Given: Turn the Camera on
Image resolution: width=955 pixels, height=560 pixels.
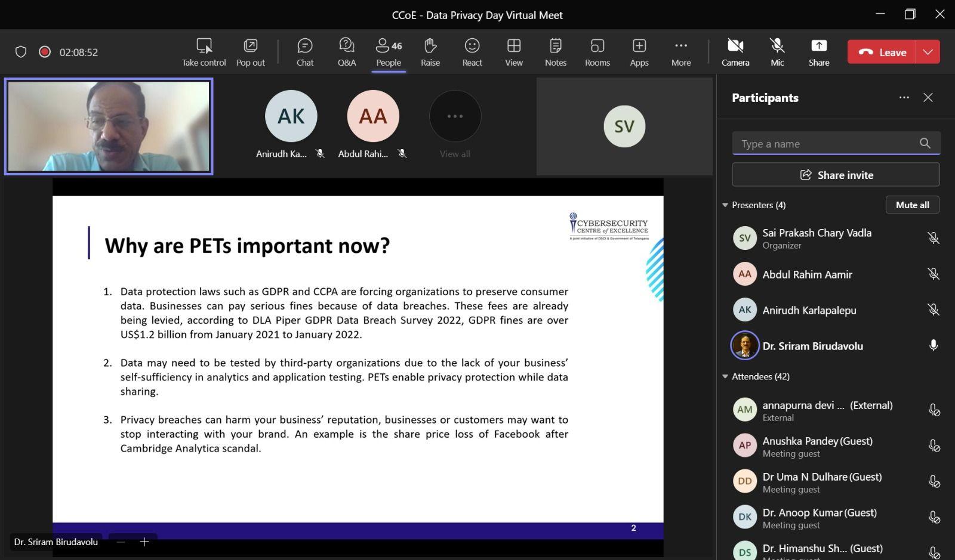Looking at the screenshot, I should pyautogui.click(x=735, y=52).
